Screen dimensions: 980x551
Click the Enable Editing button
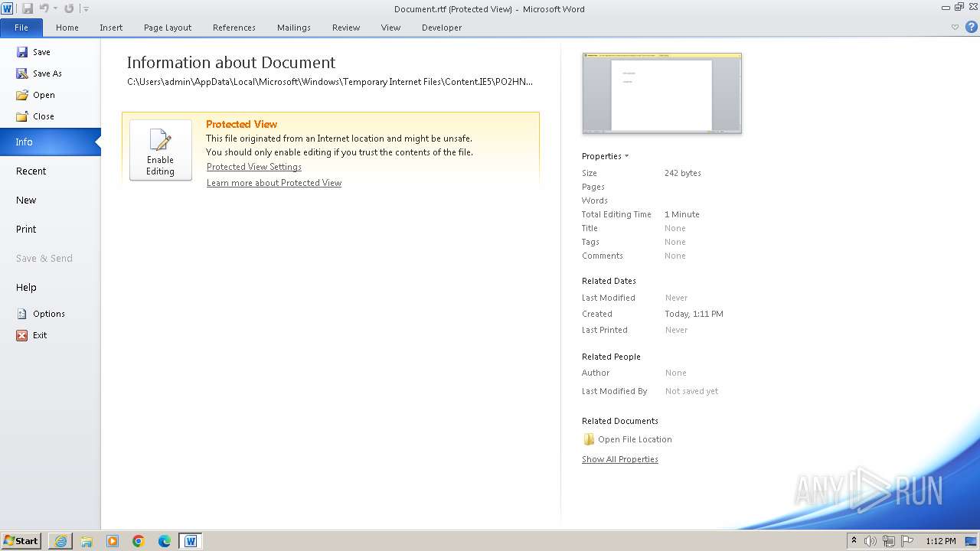(161, 150)
